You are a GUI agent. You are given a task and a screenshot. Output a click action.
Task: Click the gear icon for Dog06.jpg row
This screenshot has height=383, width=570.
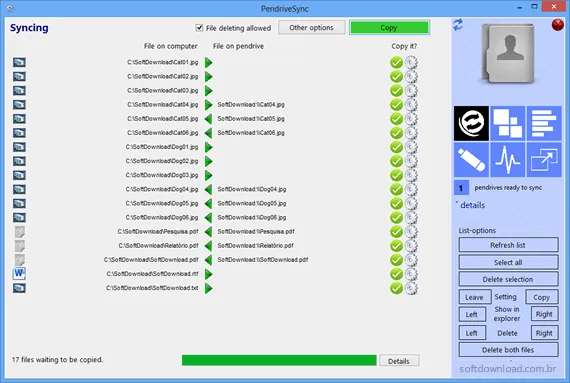pos(411,217)
